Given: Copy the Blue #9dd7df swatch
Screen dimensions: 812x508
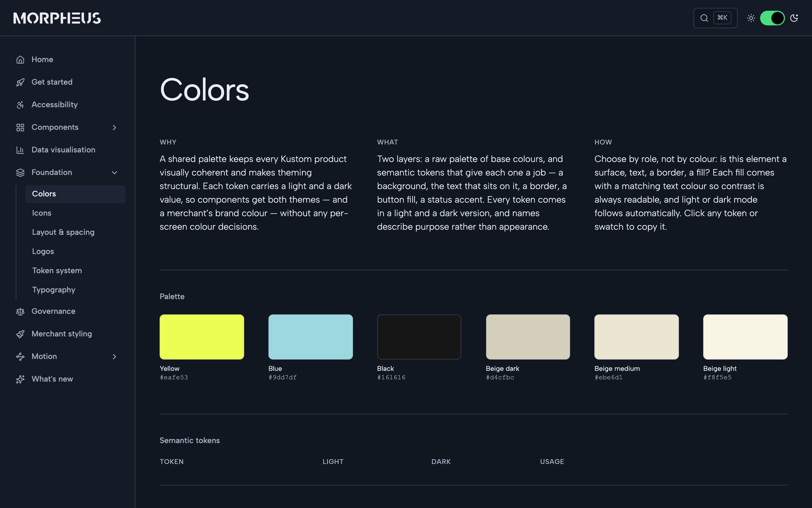Looking at the screenshot, I should click(x=310, y=337).
